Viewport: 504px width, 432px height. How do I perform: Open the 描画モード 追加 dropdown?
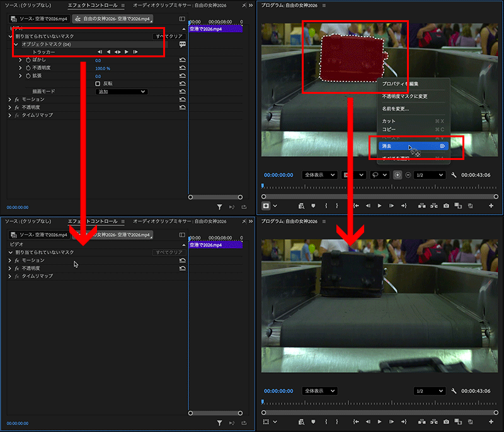click(121, 91)
